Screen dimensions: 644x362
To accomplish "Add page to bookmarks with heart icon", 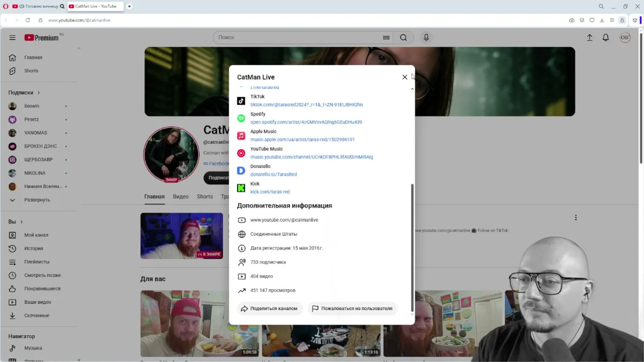I will click(592, 20).
